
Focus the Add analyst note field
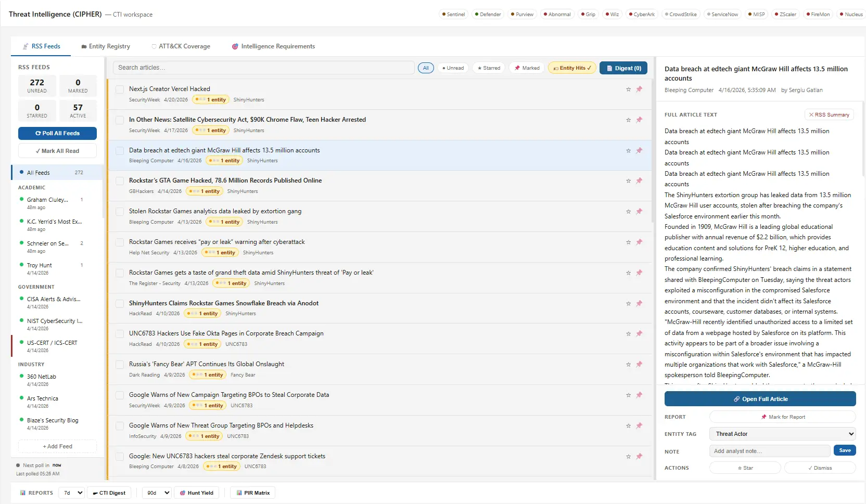click(770, 451)
